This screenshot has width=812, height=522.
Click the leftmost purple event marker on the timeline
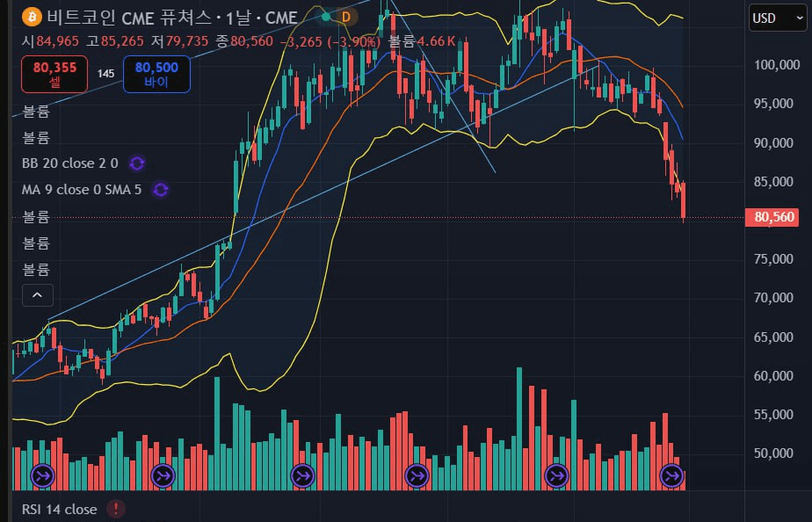coord(43,475)
